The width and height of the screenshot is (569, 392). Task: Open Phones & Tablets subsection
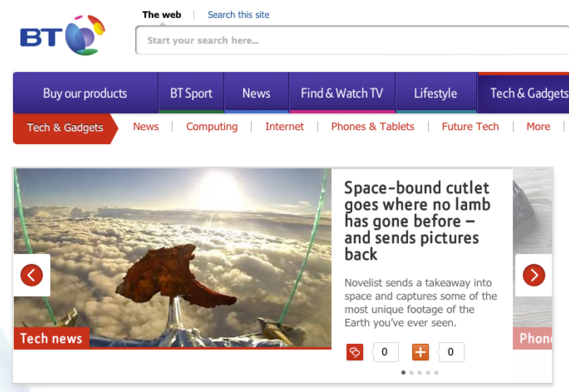click(x=373, y=126)
